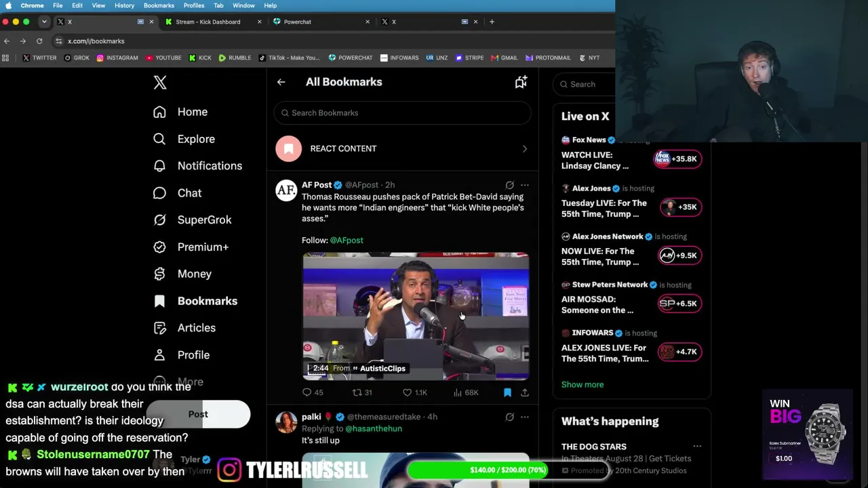Open the More menu on palki's post
This screenshot has width=868, height=488.
click(x=524, y=417)
